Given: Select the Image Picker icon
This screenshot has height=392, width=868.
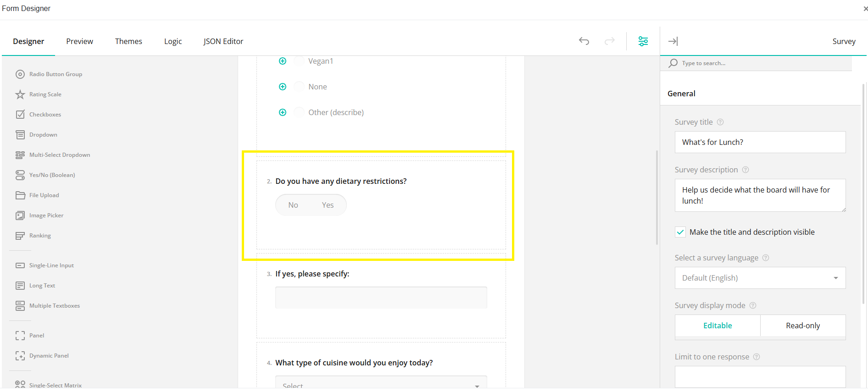Looking at the screenshot, I should coord(20,215).
